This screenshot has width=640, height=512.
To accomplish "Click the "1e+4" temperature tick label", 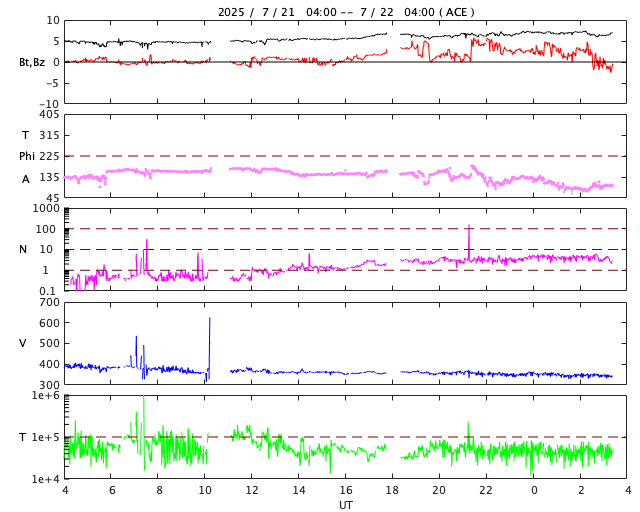I will point(46,479).
